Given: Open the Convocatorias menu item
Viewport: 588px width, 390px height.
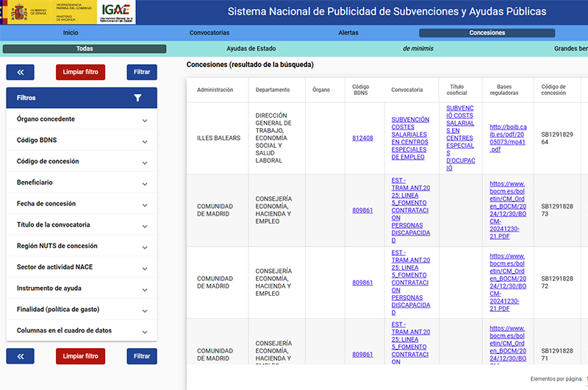Looking at the screenshot, I should click(209, 32).
